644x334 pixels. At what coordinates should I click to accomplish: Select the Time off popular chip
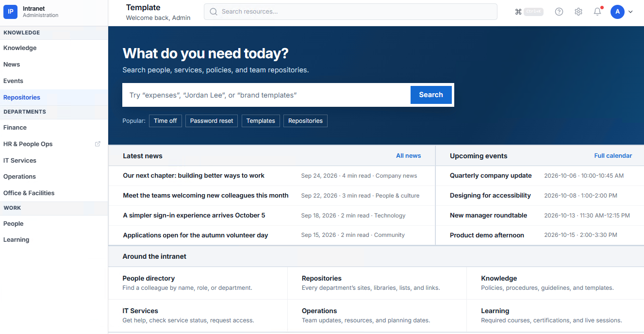[165, 121]
